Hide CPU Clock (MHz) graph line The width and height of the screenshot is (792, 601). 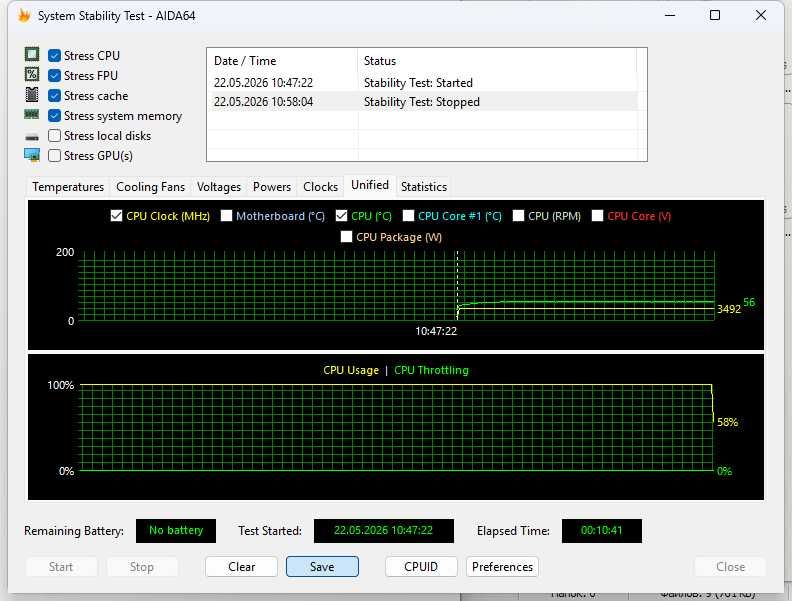(117, 216)
